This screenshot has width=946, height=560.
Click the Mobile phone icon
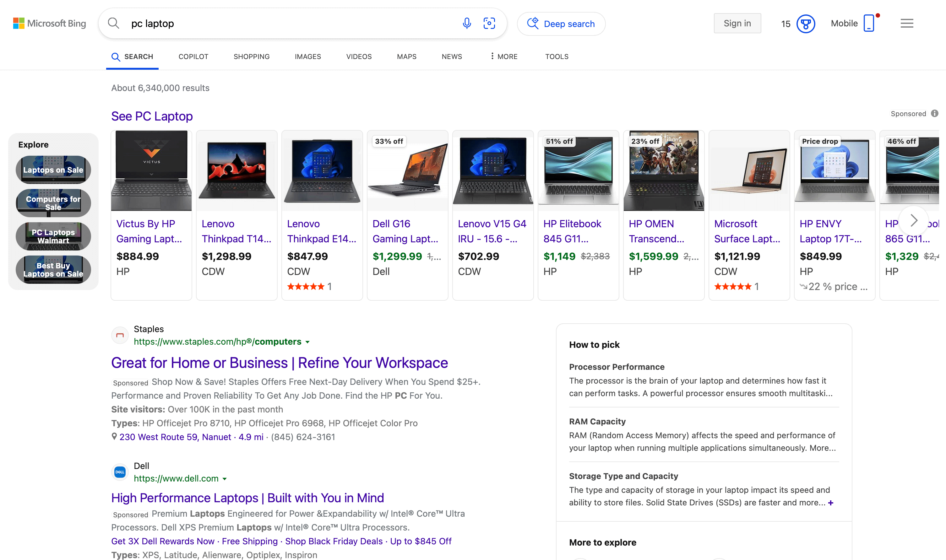tap(869, 24)
